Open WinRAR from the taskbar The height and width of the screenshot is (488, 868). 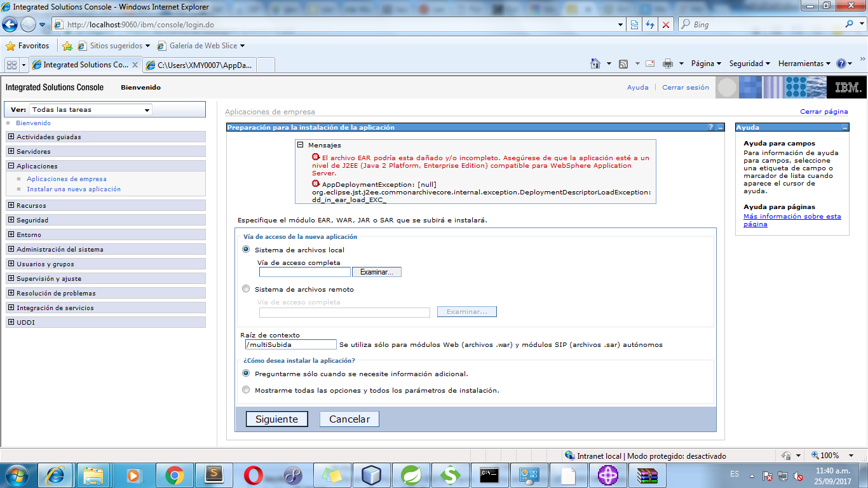tap(648, 475)
